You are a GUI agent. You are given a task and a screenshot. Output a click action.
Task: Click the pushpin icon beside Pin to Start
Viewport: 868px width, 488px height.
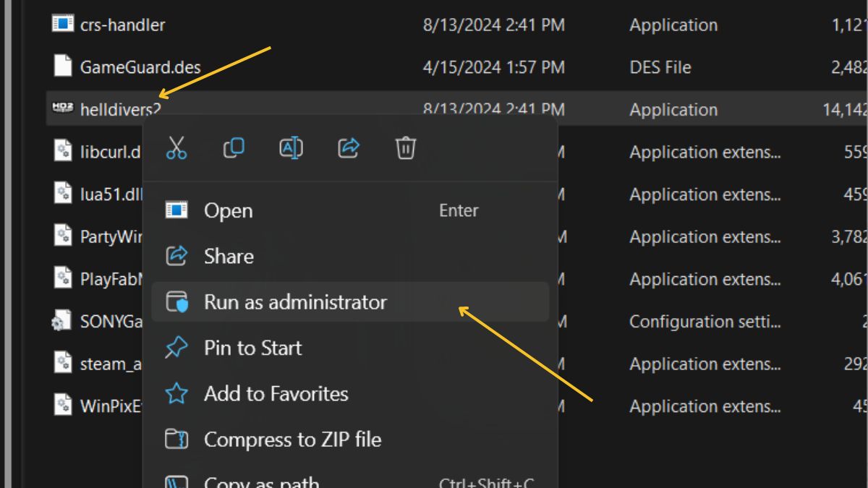click(x=176, y=348)
